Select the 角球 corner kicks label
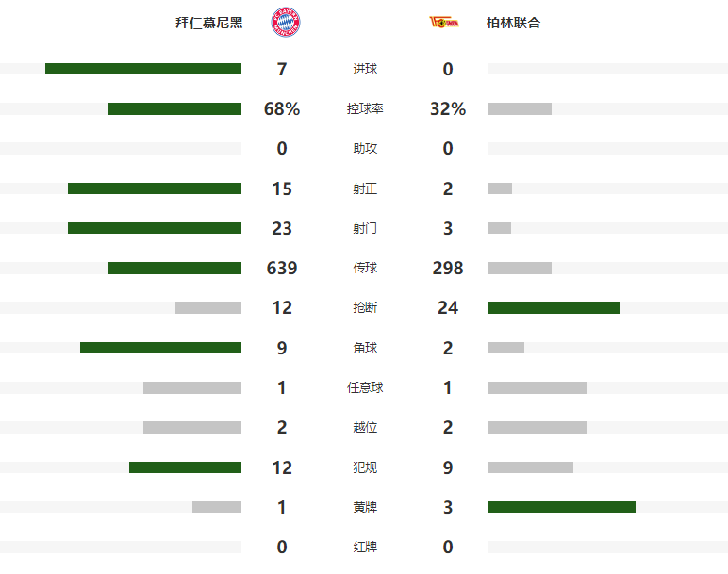 (x=365, y=348)
